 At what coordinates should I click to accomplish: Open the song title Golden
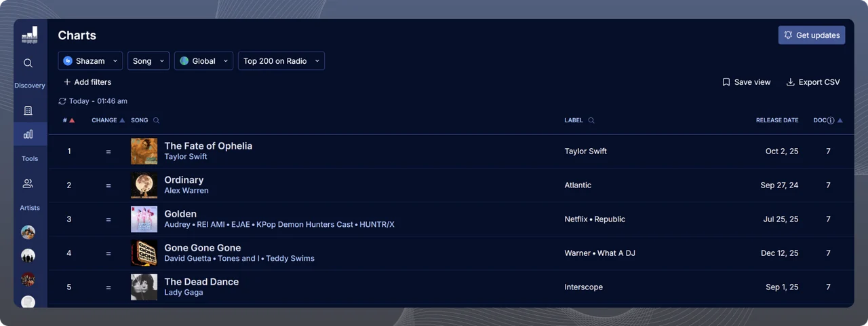(x=180, y=214)
